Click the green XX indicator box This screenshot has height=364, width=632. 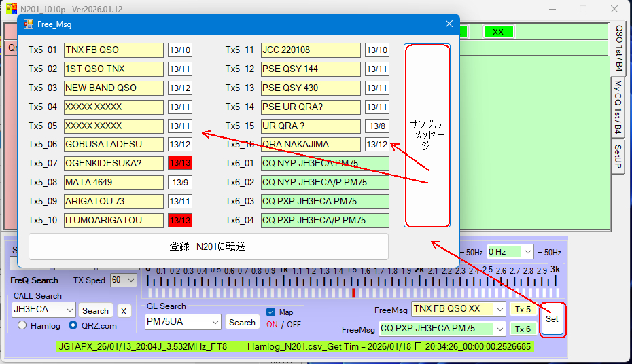[x=498, y=32]
